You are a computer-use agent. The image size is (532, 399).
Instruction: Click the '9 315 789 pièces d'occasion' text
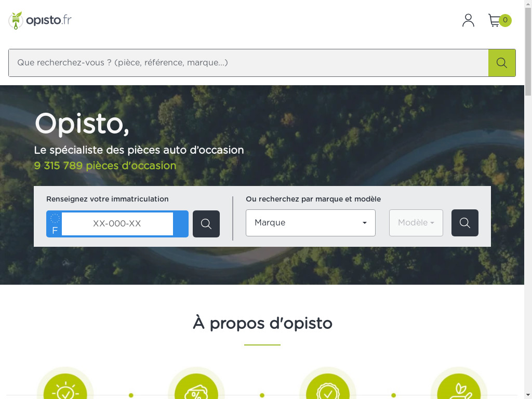[105, 166]
